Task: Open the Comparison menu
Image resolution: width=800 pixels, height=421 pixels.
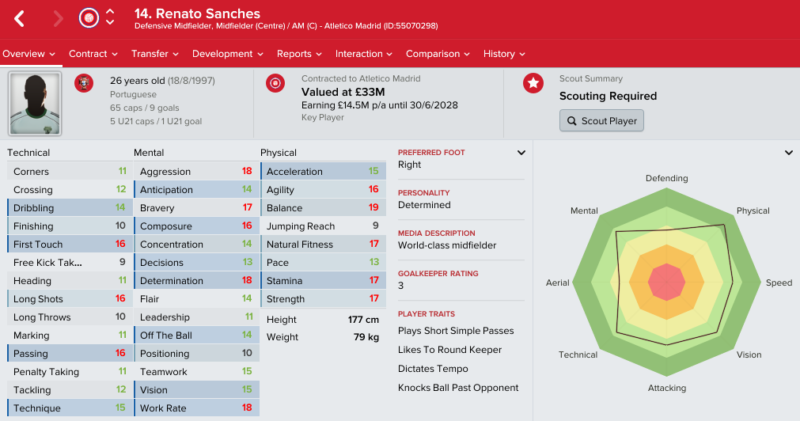Action: [438, 54]
